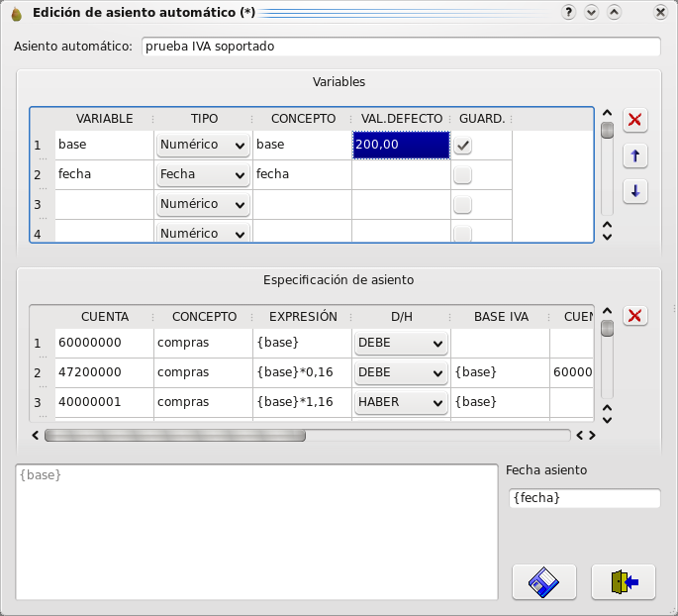Close the Edición de asiento automático window
This screenshot has width=678, height=616.
click(x=660, y=12)
